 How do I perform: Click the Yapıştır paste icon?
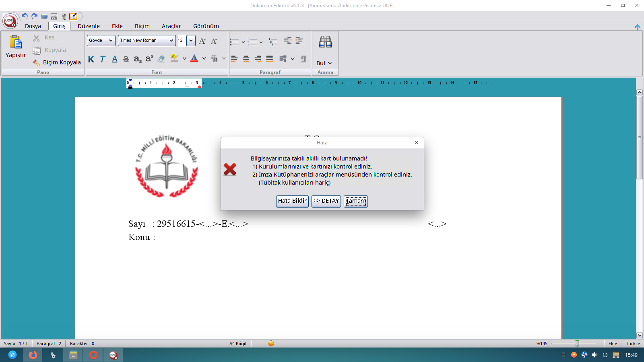point(15,42)
